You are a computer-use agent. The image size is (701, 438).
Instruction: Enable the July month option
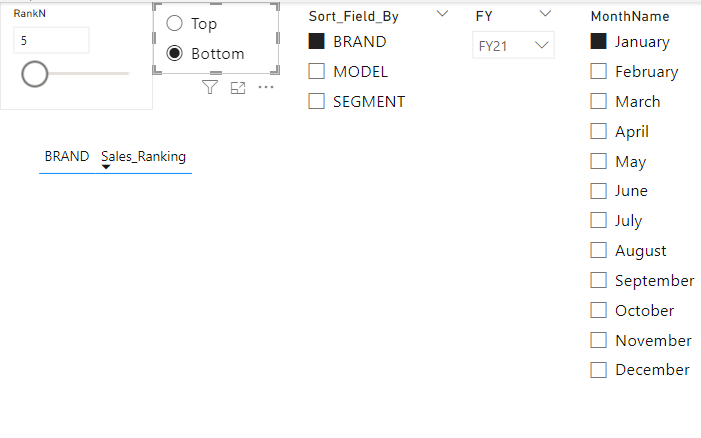click(x=599, y=221)
